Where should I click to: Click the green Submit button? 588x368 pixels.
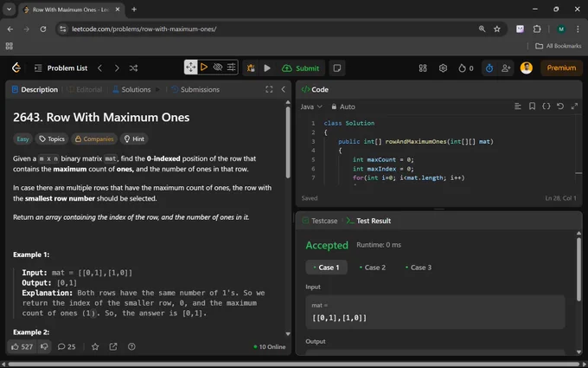point(300,68)
